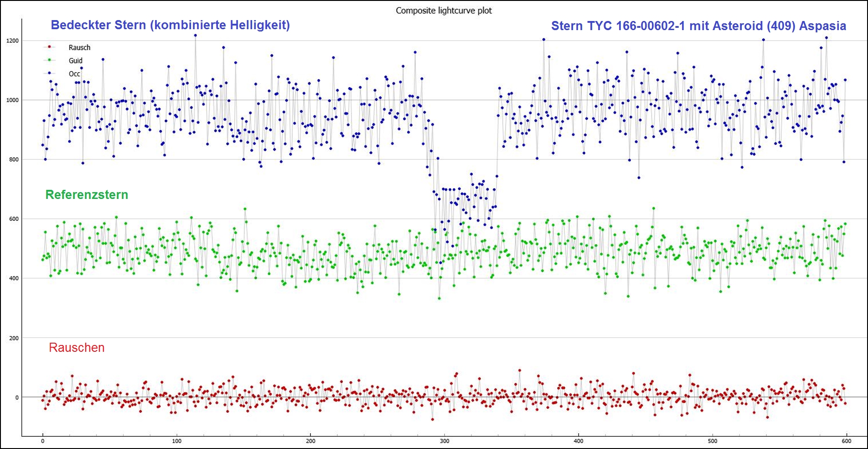Click x-axis tick label 500
Viewport: 868px width, 449px height.
point(713,441)
